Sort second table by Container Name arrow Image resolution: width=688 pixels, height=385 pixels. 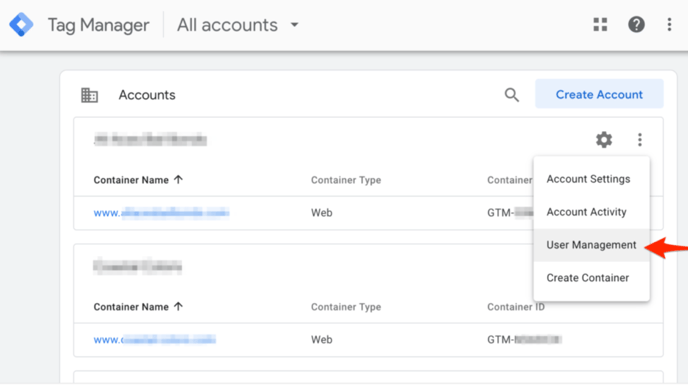click(178, 306)
